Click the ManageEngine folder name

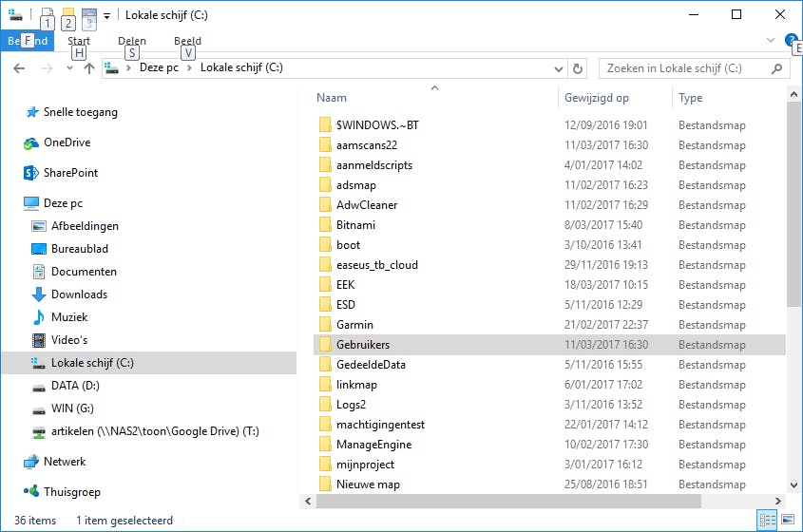click(373, 445)
